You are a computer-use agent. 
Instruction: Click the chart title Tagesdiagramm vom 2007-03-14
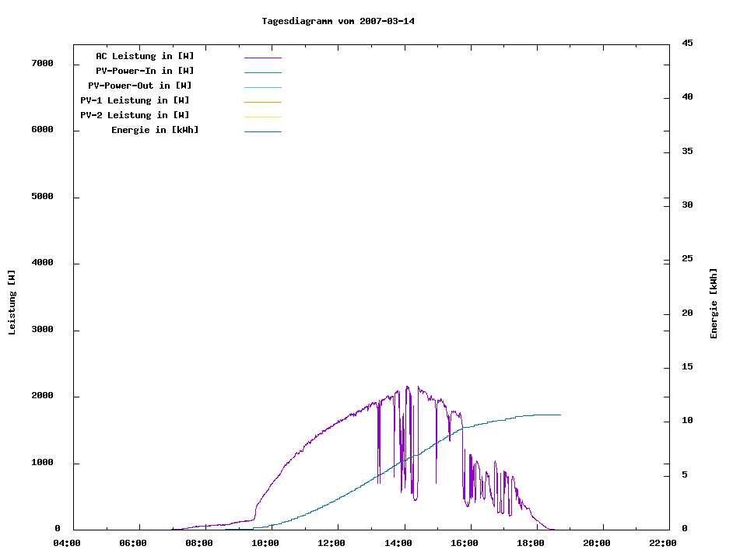[338, 21]
